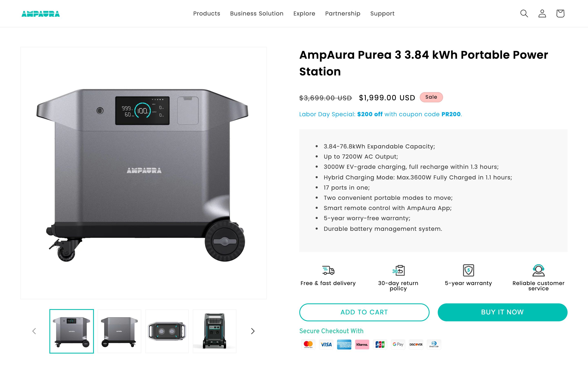Click the previous image carousel arrow
Viewport: 588px width, 367px height.
(34, 331)
